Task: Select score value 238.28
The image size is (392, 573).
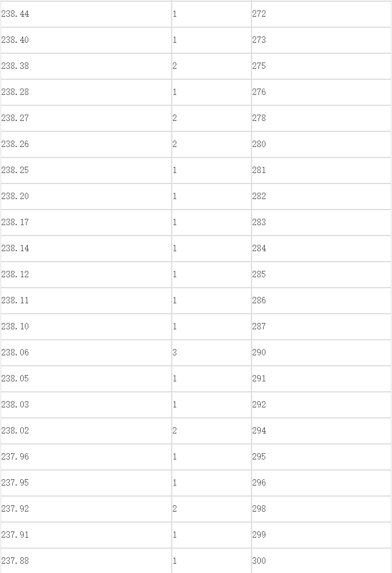Action: 86,92
